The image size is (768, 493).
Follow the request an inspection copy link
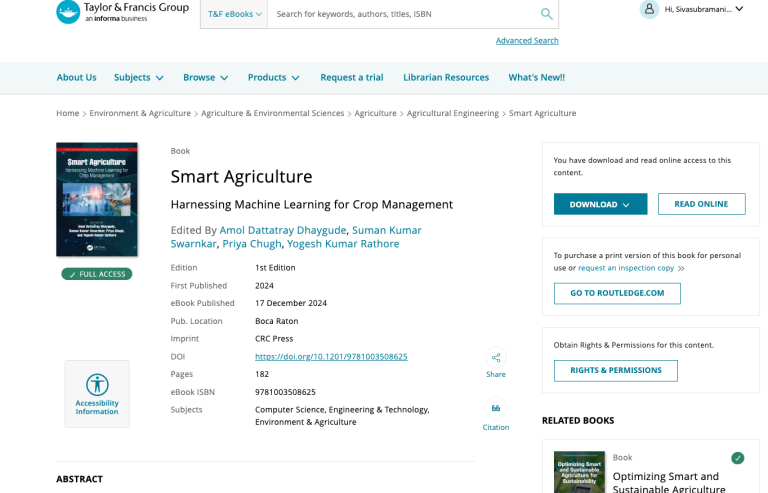click(626, 268)
